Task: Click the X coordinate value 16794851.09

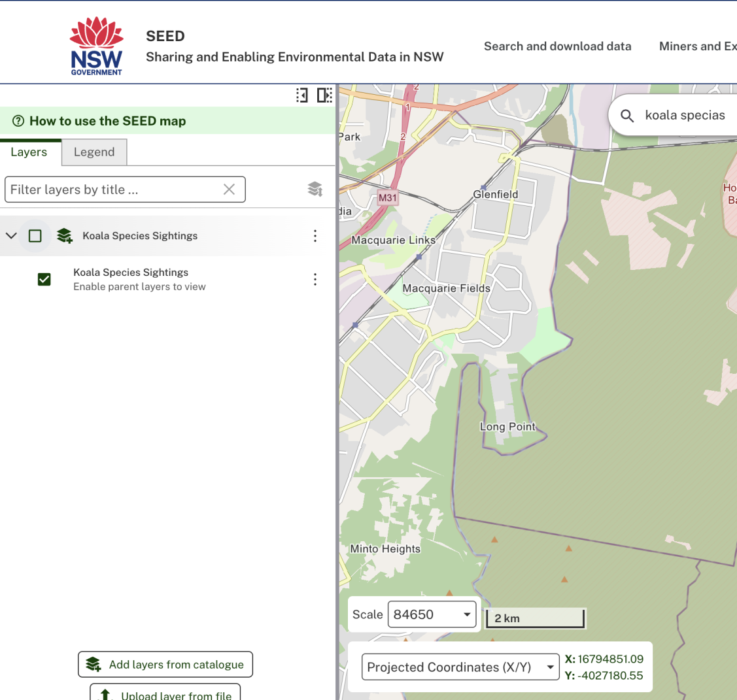Action: click(x=610, y=659)
